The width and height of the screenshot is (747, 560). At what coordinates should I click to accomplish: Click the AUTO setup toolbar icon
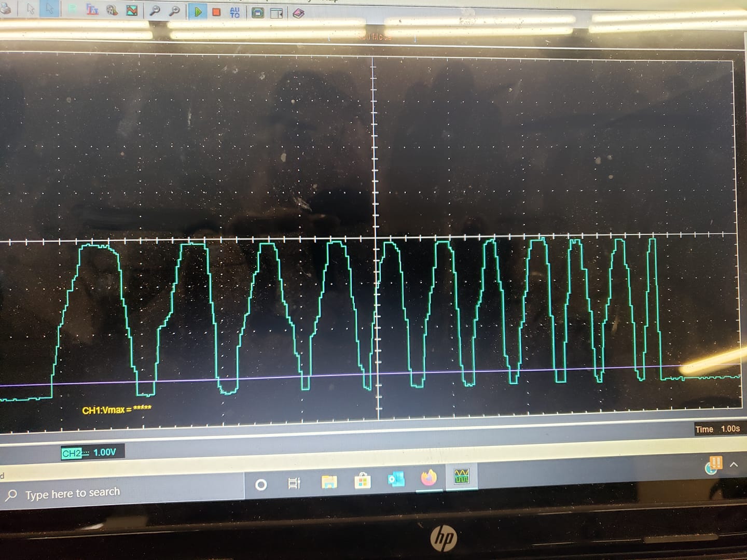click(234, 12)
